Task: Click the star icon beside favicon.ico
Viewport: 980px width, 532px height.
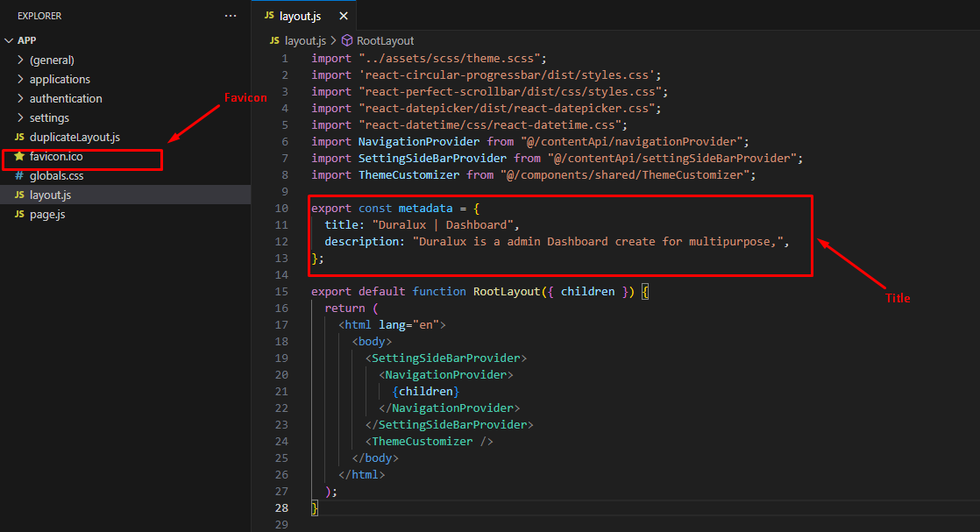Action: (19, 156)
